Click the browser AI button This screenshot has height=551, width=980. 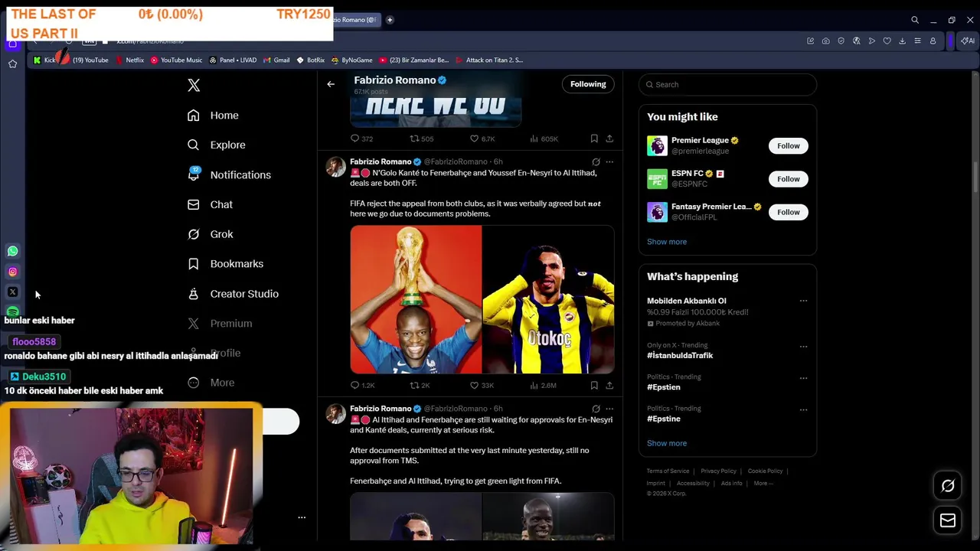968,41
